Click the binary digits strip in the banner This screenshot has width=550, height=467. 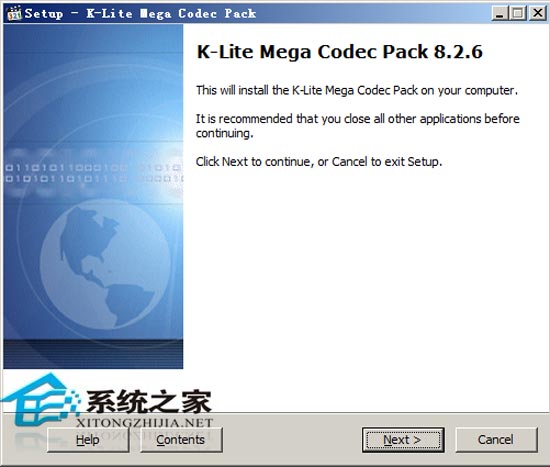click(x=93, y=173)
